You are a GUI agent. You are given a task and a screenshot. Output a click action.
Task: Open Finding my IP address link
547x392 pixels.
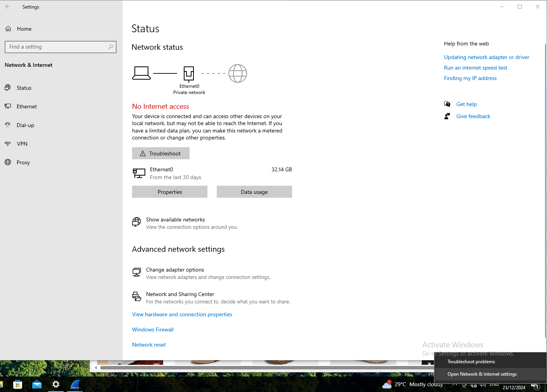470,78
